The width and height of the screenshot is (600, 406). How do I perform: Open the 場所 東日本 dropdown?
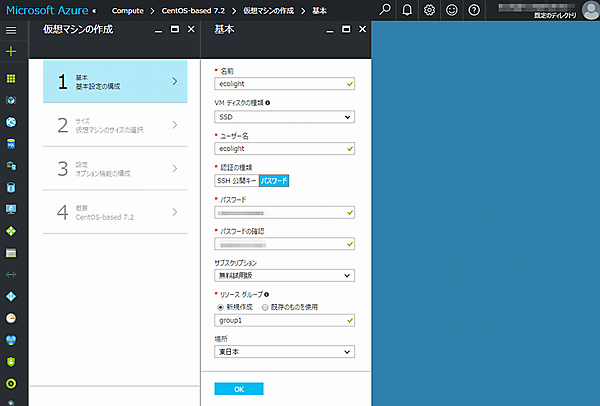pos(285,352)
